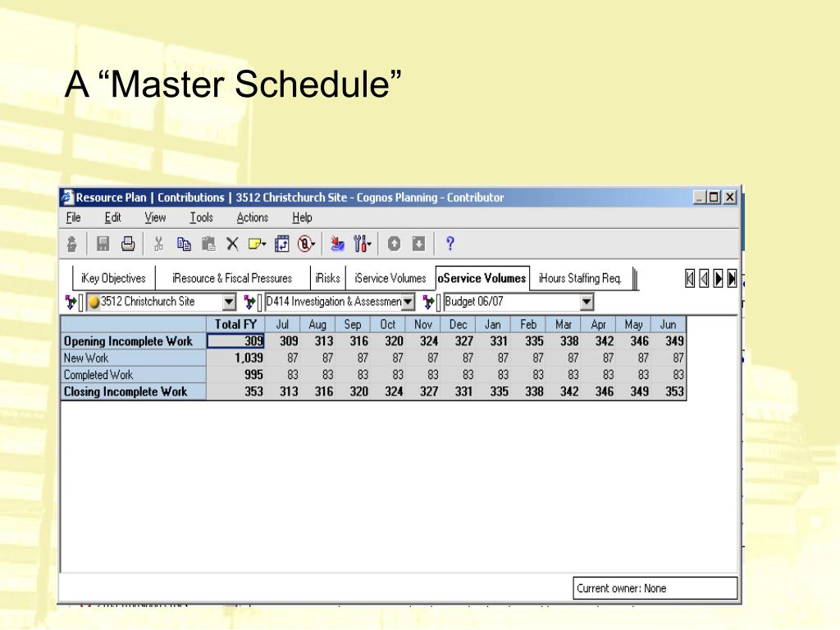Select Completed Work Total FY value 995
The height and width of the screenshot is (630, 840).
(235, 374)
